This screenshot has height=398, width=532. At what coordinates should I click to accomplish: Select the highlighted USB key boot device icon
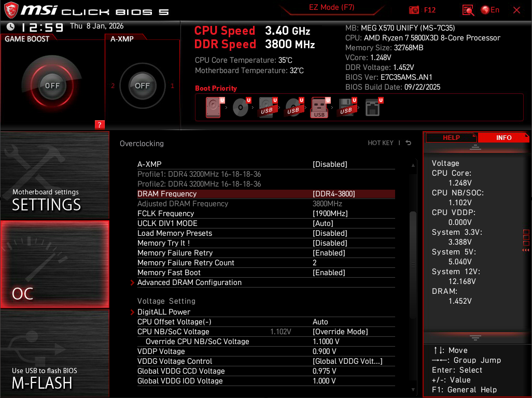(x=320, y=107)
